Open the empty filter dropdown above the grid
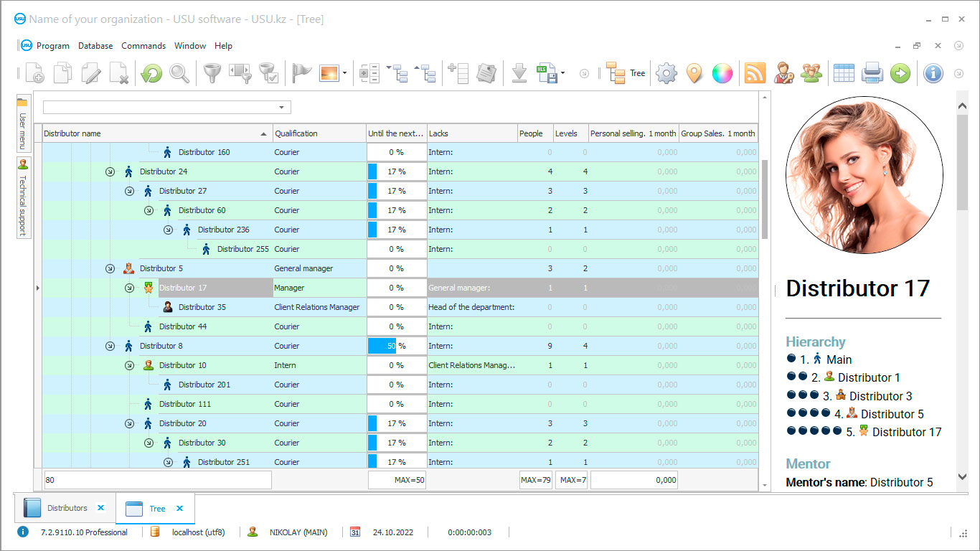 165,106
